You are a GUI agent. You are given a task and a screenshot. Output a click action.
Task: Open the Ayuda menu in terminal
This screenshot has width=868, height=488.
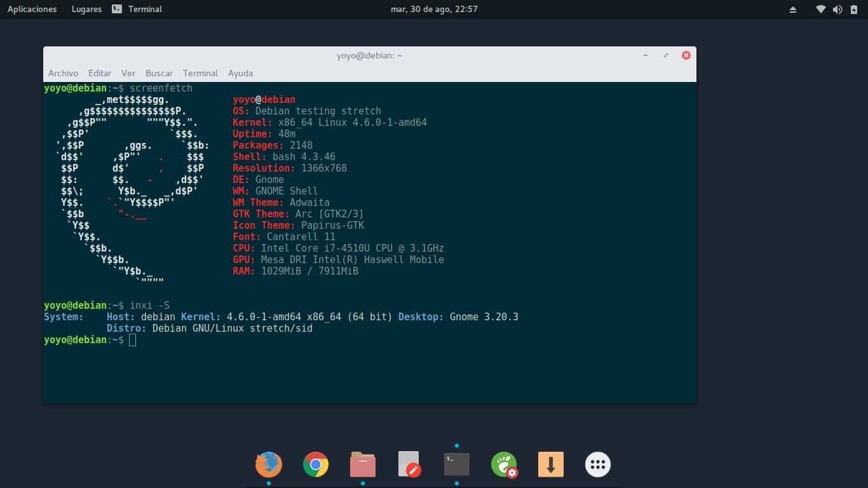point(240,73)
